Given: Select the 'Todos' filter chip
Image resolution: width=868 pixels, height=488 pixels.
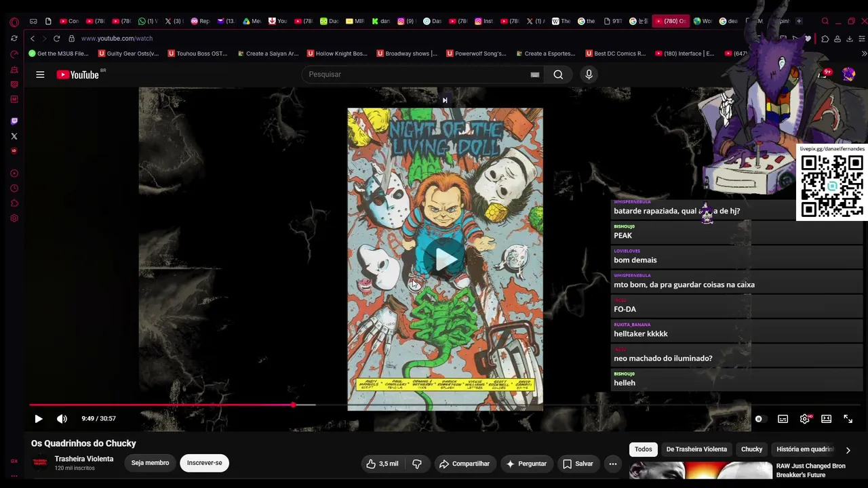Looking at the screenshot, I should tap(643, 449).
